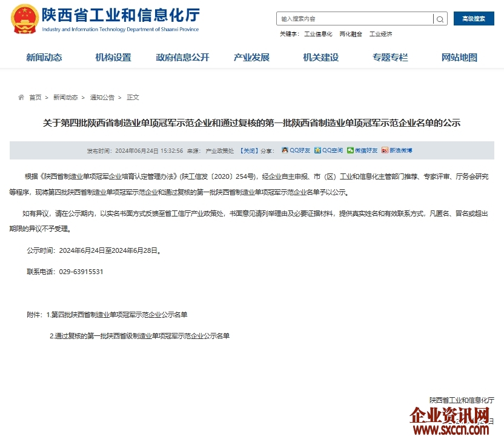Screen dimensions: 504x436
Task: Share via QQ空间 text link
Action: pyautogui.click(x=333, y=150)
